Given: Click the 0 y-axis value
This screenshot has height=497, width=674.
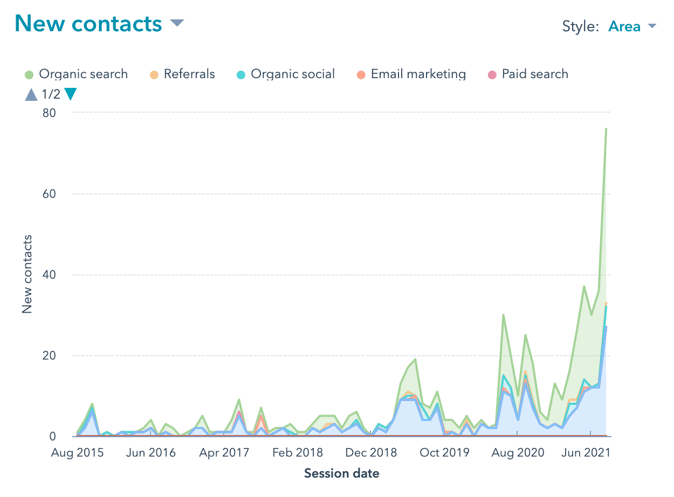Looking at the screenshot, I should tap(52, 436).
